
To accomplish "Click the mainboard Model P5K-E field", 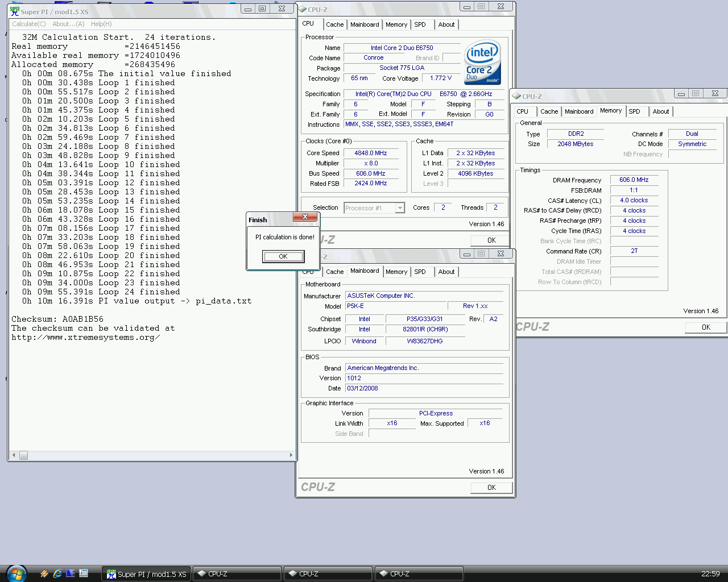I will pyautogui.click(x=395, y=306).
